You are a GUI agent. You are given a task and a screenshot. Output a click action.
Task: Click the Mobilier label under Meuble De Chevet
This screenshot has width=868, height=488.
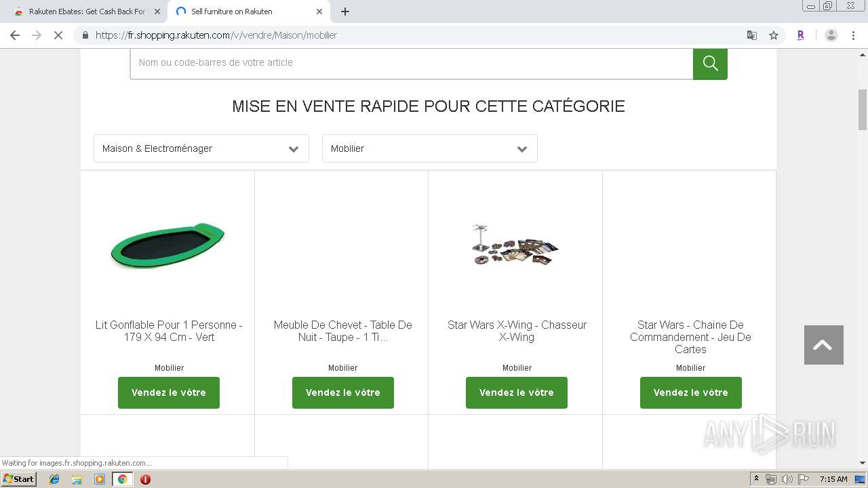(x=343, y=368)
